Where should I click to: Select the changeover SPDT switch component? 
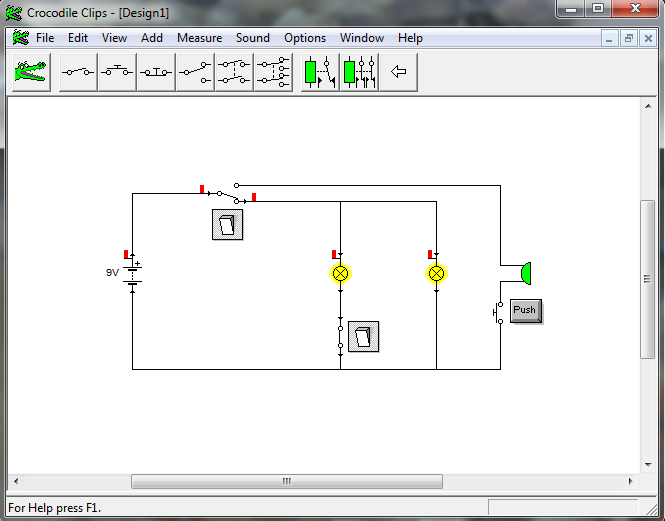[x=195, y=72]
